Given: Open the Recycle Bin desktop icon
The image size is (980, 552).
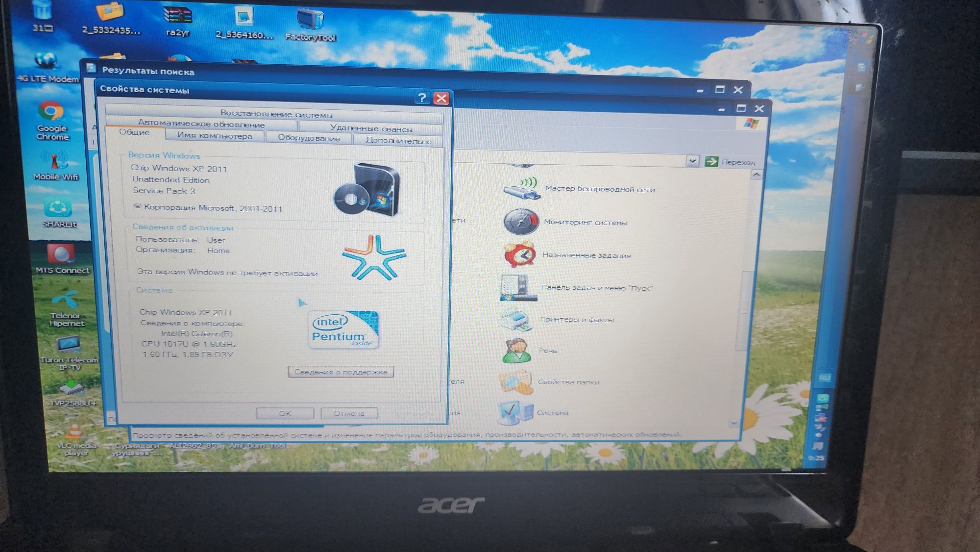Looking at the screenshot, I should 43,17.
